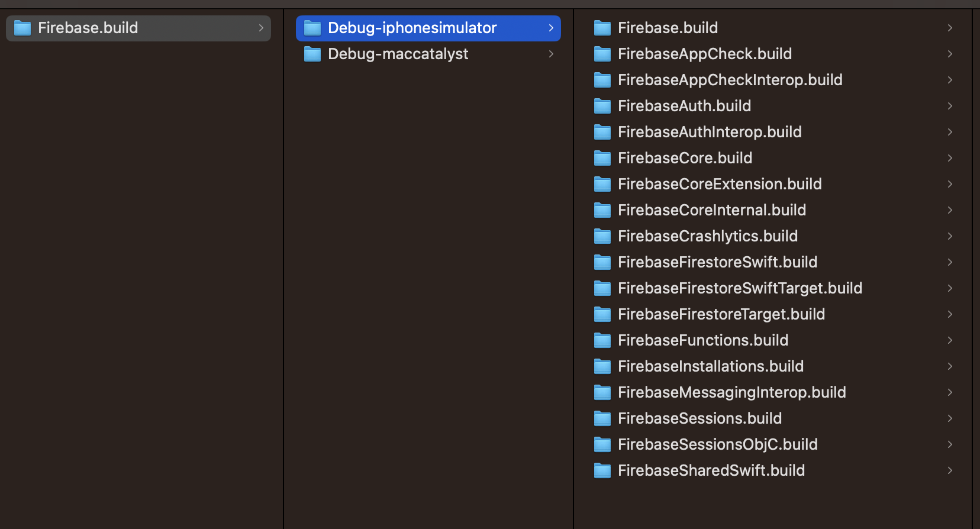Click the FirebaseAuth.build folder icon

[602, 106]
